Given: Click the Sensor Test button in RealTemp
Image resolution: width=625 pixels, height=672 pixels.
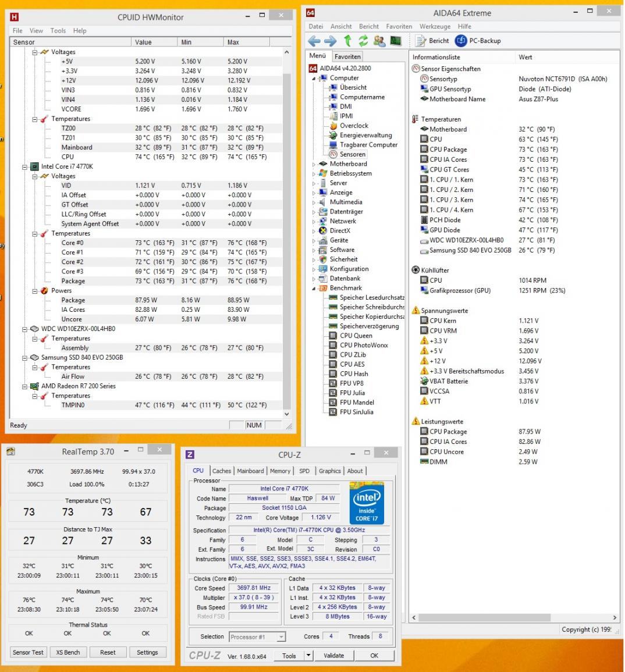Looking at the screenshot, I should click(x=29, y=652).
